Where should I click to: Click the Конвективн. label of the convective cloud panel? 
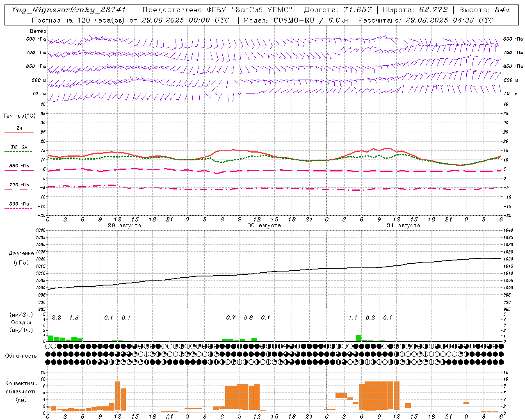(x=21, y=383)
